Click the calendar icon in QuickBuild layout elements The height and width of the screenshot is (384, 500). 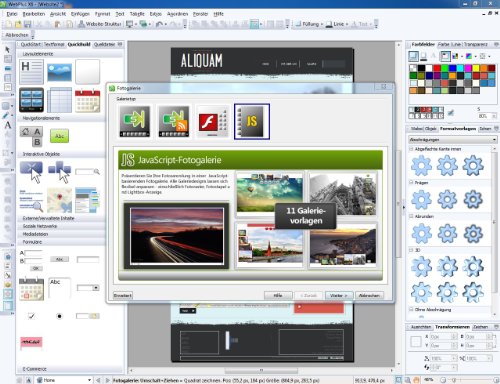pos(87,100)
